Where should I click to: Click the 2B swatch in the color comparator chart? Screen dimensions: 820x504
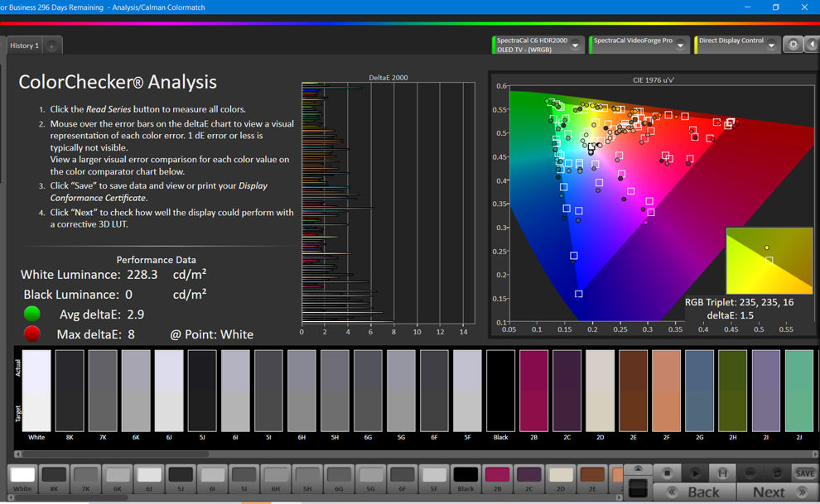coord(534,391)
